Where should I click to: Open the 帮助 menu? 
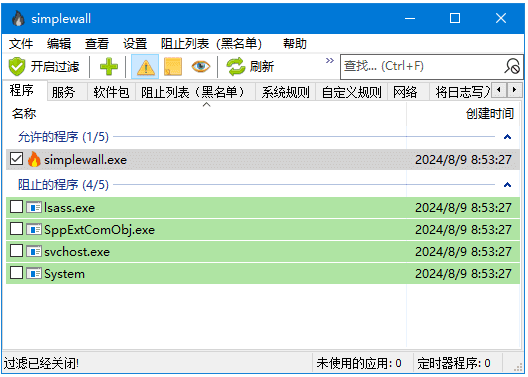295,44
